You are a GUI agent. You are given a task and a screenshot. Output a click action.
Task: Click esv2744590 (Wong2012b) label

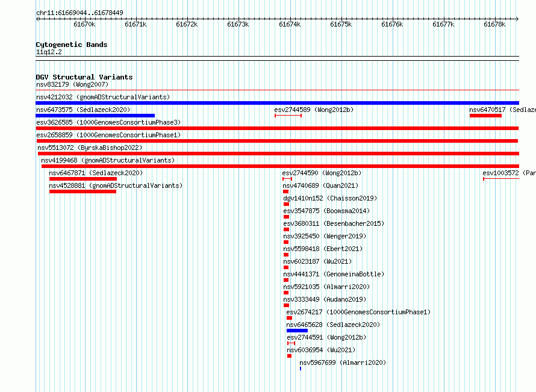pyautogui.click(x=322, y=173)
